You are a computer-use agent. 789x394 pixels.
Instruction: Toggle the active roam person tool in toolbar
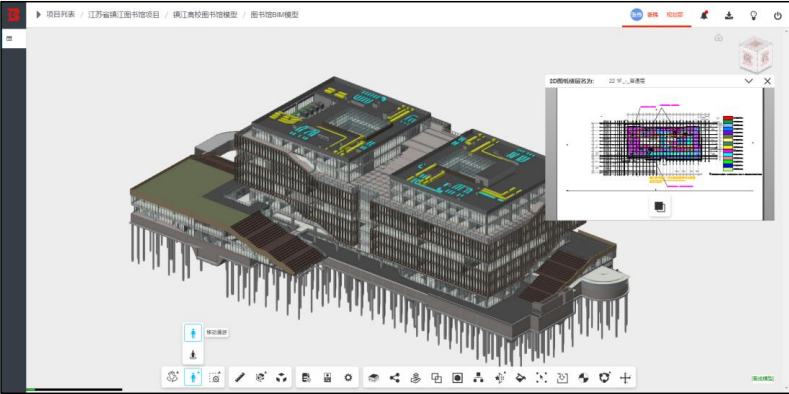(193, 377)
